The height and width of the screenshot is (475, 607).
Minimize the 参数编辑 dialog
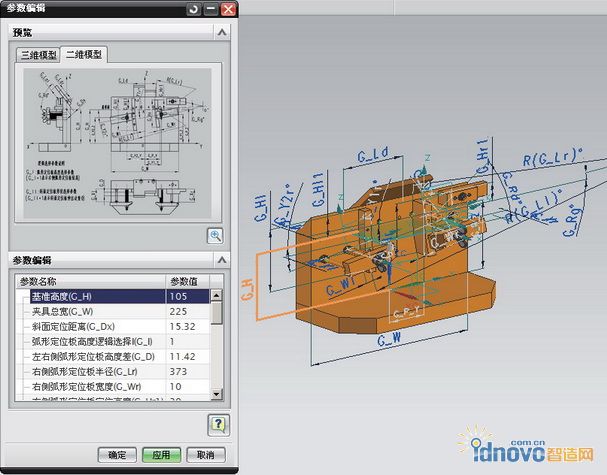[x=210, y=10]
